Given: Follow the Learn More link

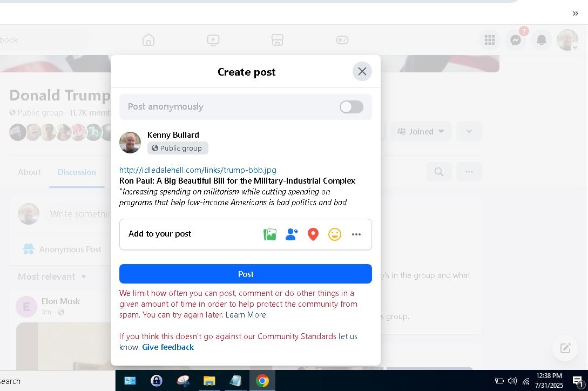Looking at the screenshot, I should pos(246,315).
